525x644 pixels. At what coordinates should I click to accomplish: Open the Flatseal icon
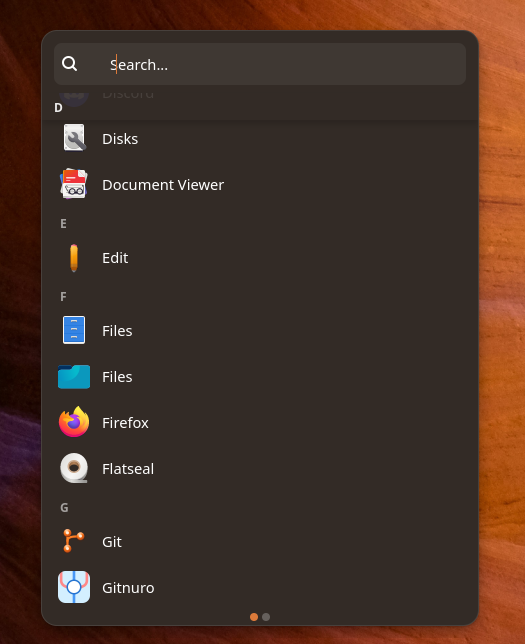click(x=74, y=468)
